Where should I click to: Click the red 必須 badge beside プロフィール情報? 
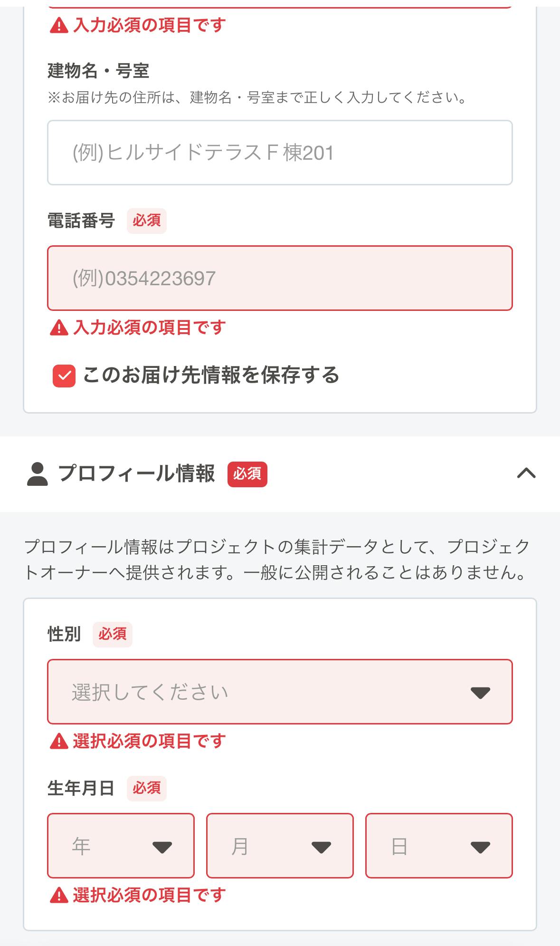coord(247,474)
